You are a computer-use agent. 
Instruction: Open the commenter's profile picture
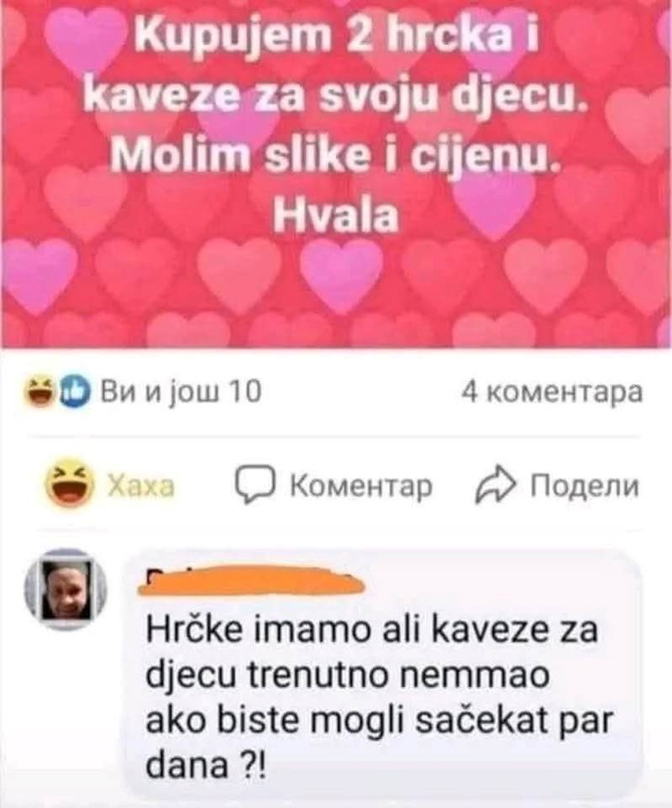pyautogui.click(x=66, y=589)
